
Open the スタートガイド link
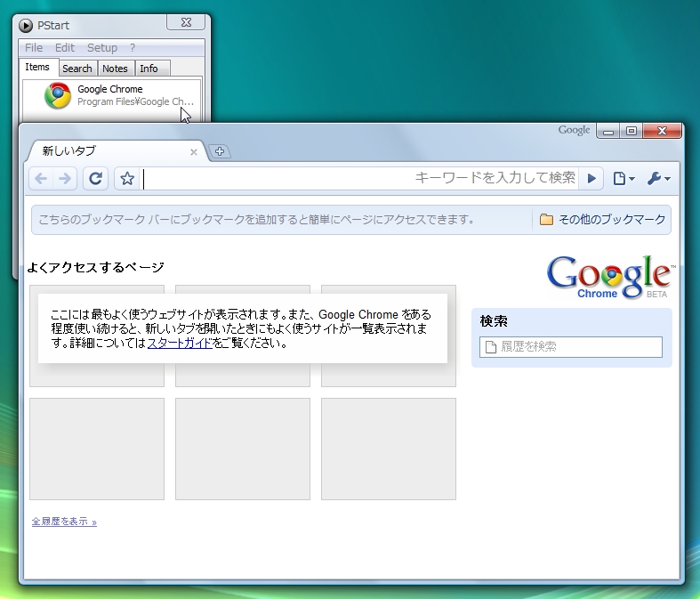point(180,343)
